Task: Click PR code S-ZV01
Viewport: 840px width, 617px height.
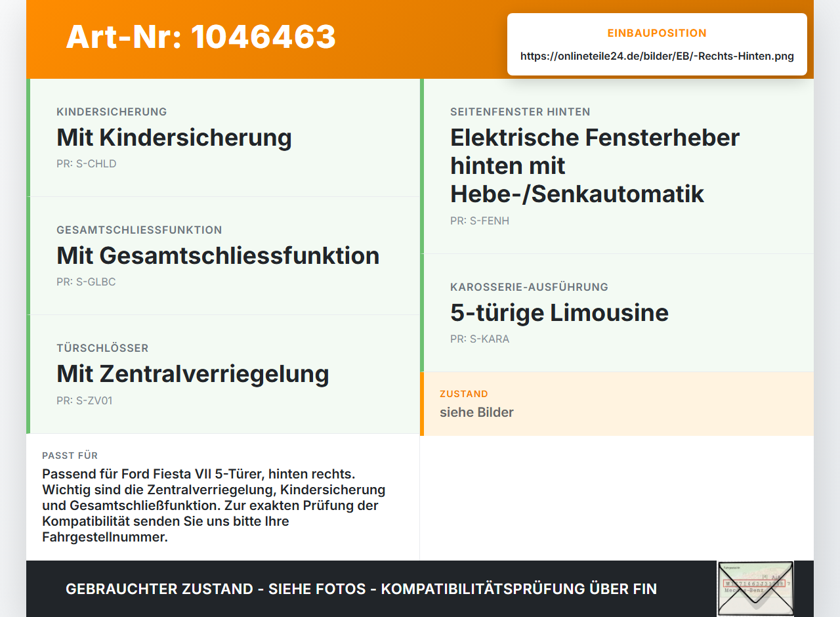Action: pos(85,400)
